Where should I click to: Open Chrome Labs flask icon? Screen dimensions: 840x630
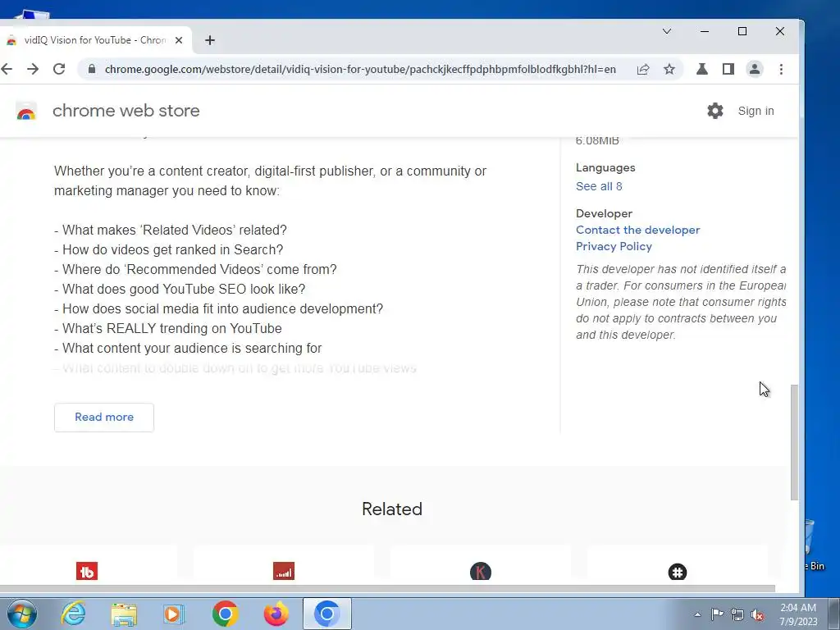(x=702, y=69)
